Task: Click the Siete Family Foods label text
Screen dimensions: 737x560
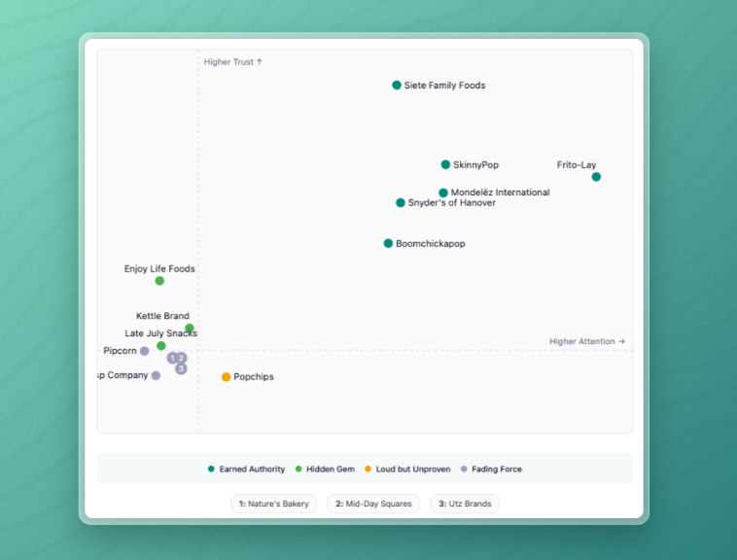Action: (444, 85)
